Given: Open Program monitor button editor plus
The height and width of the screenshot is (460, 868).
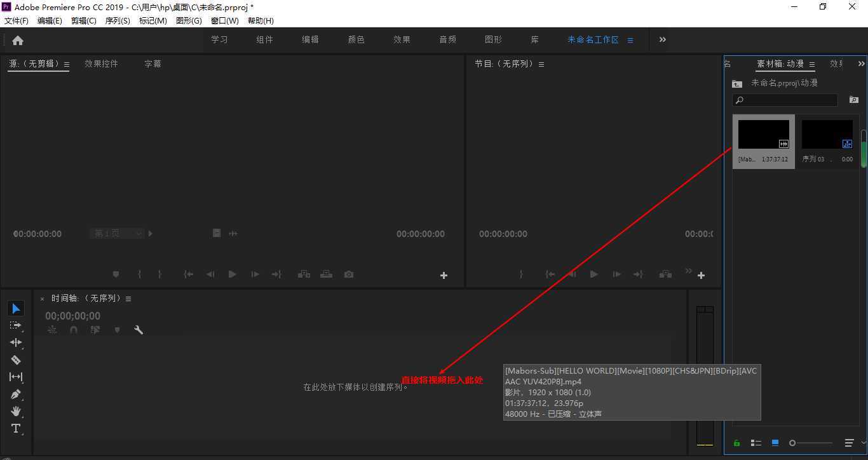Looking at the screenshot, I should click(x=701, y=275).
